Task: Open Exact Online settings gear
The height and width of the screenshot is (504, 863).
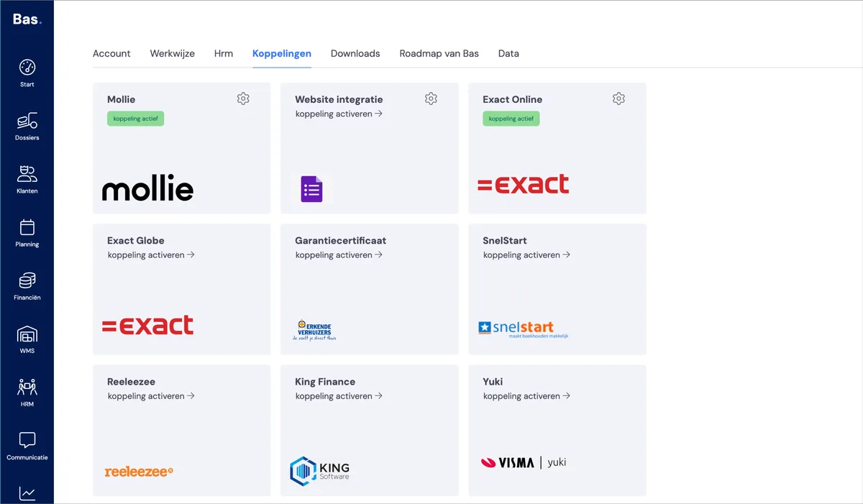Action: click(618, 98)
